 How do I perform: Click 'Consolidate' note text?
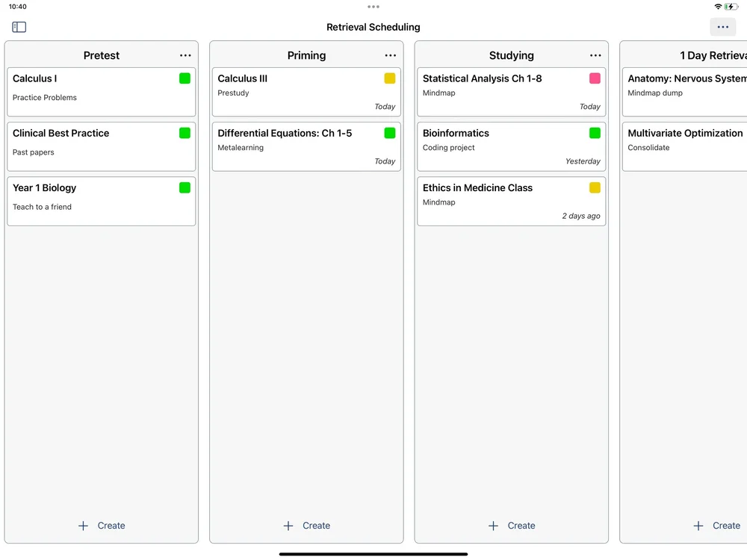coord(648,148)
